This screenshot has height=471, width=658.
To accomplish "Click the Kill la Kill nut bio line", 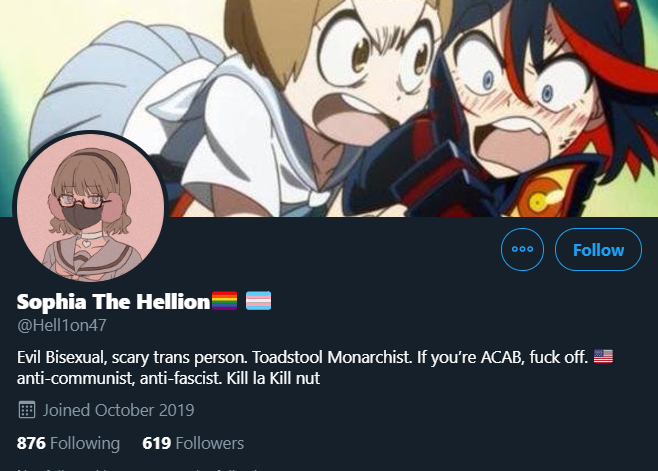I will [273, 378].
